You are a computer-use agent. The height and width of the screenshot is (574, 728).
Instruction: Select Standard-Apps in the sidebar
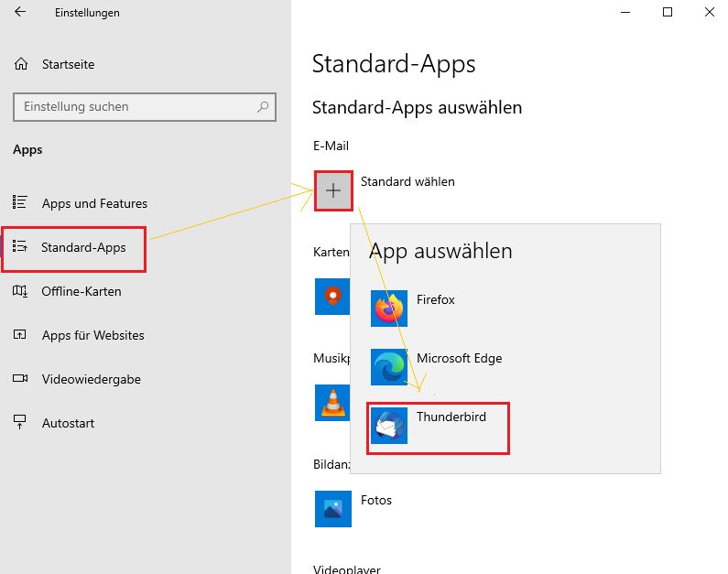[x=82, y=248]
